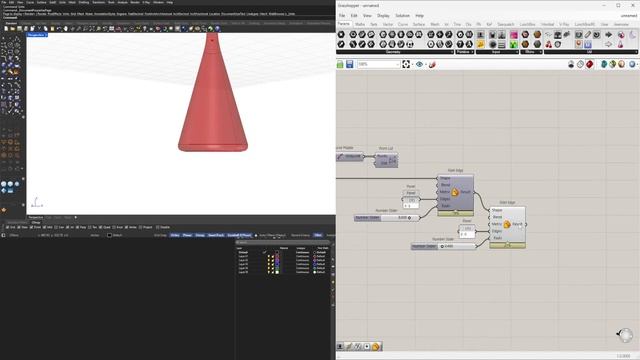Click the blue floppy Save icon in Grasshopper

tap(350, 64)
